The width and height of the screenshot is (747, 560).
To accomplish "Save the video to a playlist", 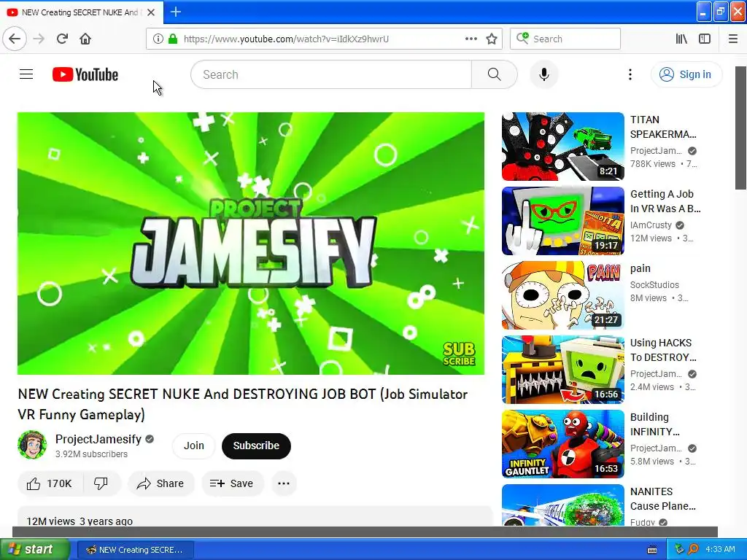I will coord(232,483).
